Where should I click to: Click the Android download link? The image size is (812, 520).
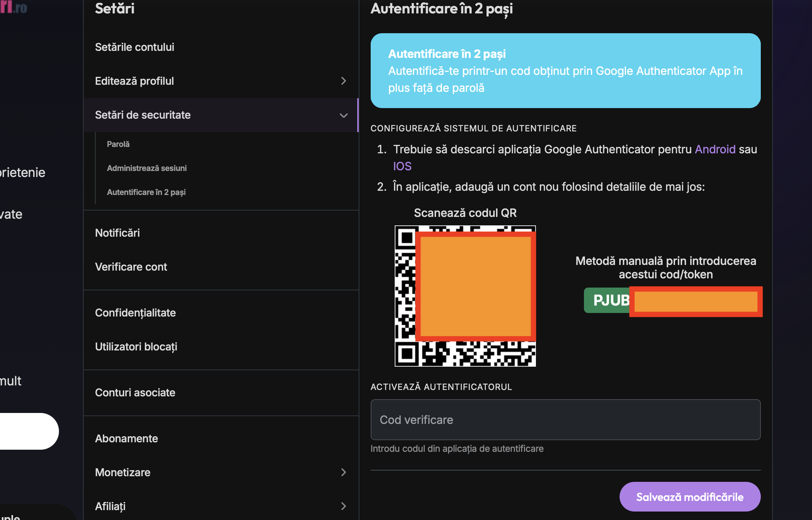715,149
